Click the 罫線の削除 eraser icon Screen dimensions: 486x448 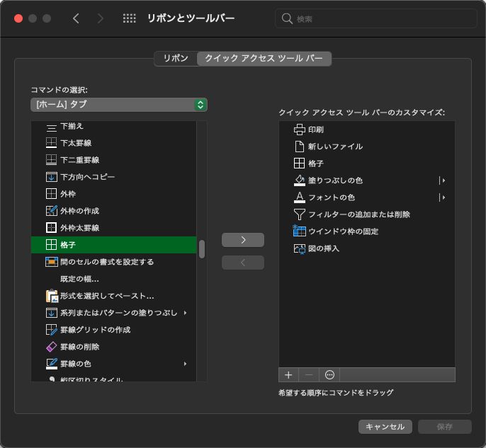pyautogui.click(x=51, y=347)
